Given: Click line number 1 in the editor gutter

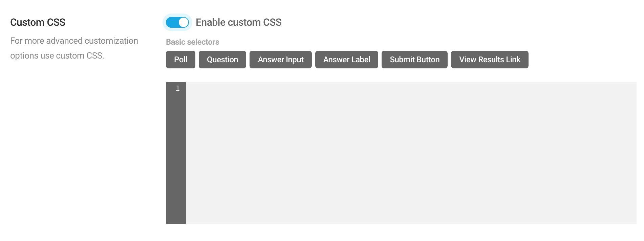Looking at the screenshot, I should tap(177, 89).
